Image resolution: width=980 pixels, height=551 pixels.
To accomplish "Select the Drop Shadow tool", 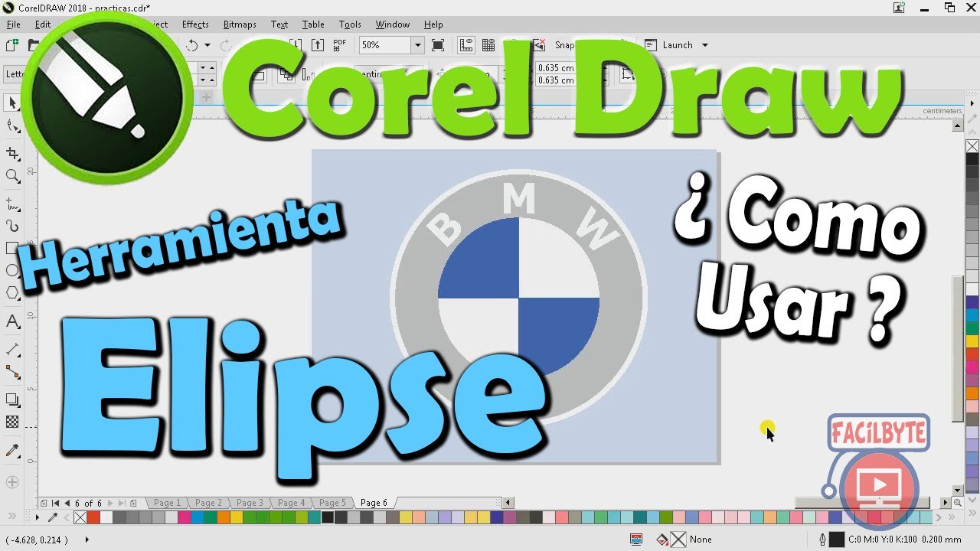I will 12,399.
